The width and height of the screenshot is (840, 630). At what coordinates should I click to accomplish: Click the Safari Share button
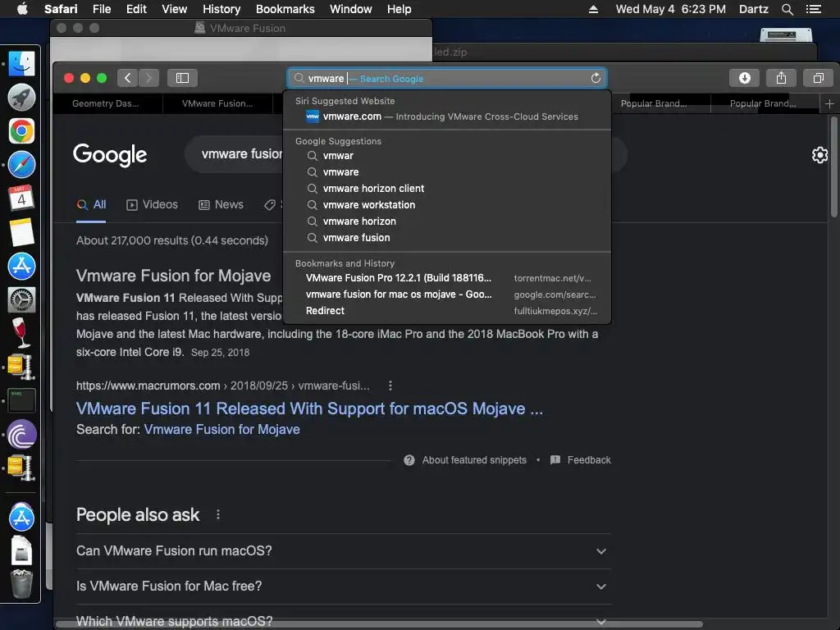point(781,78)
